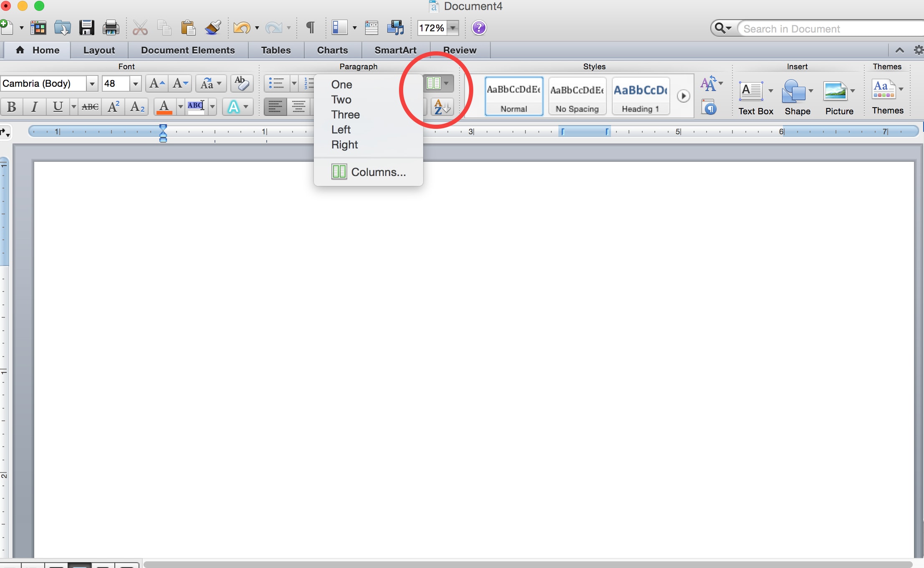Screen dimensions: 924x568
Task: Toggle Italic formatting
Action: (x=35, y=107)
